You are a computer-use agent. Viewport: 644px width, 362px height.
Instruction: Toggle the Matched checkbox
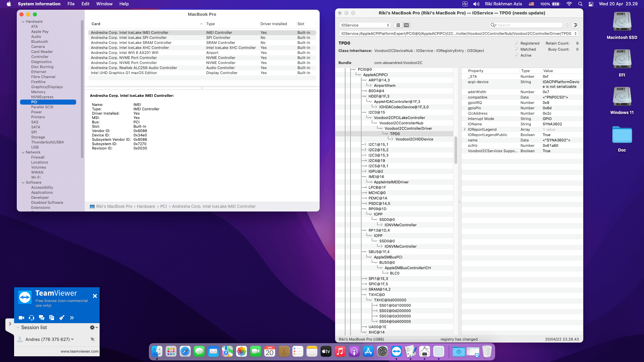pyautogui.click(x=516, y=49)
